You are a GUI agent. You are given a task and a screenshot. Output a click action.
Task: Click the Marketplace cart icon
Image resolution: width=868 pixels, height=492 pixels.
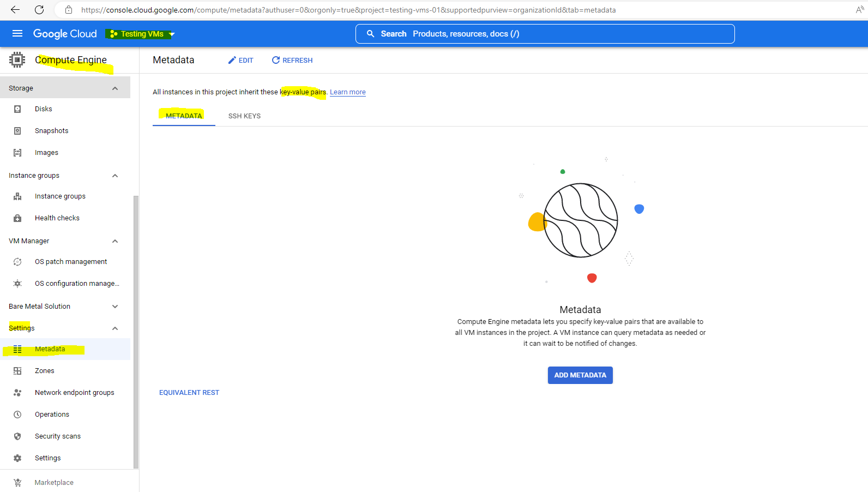(17, 483)
